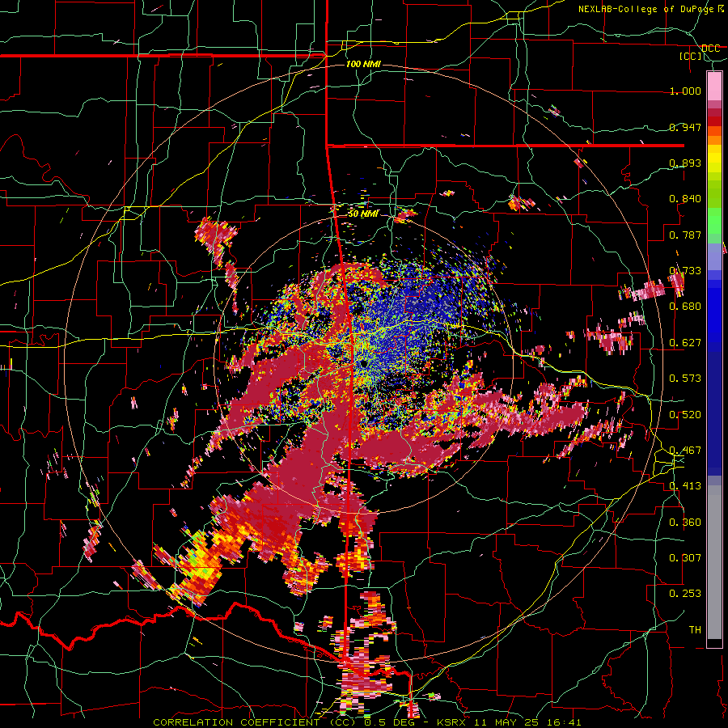The width and height of the screenshot is (728, 728).
Task: Click the 0.947 legend value
Action: coord(685,127)
